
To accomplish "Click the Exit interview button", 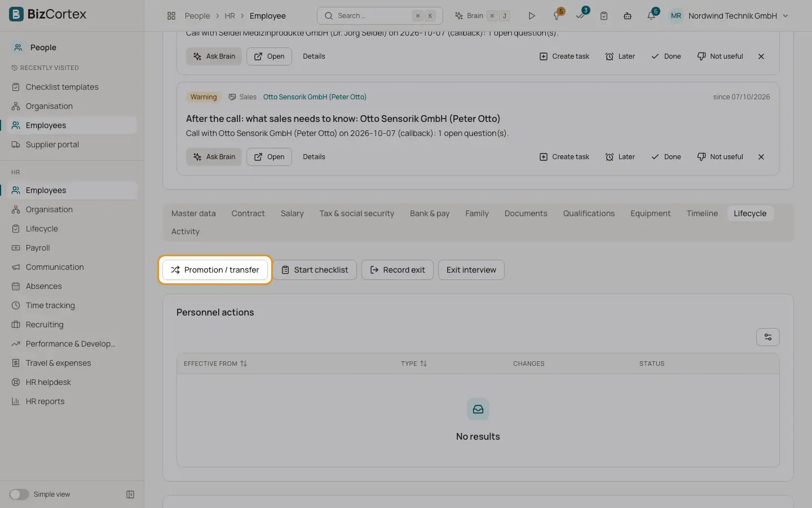I will coord(471,270).
